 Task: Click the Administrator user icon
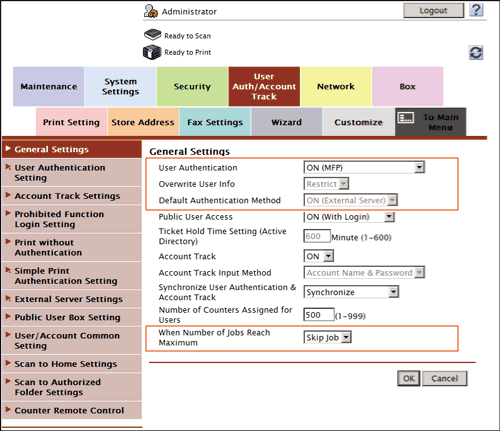[151, 11]
